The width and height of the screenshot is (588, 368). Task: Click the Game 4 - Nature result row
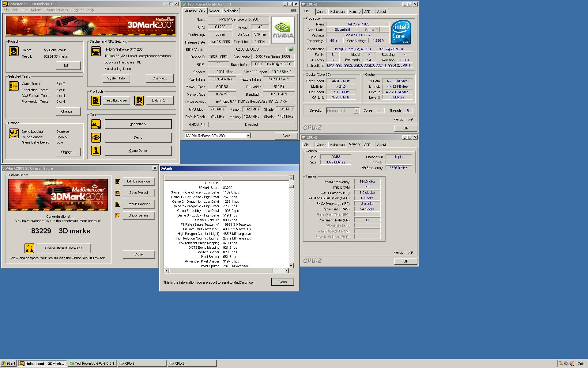tap(226, 220)
